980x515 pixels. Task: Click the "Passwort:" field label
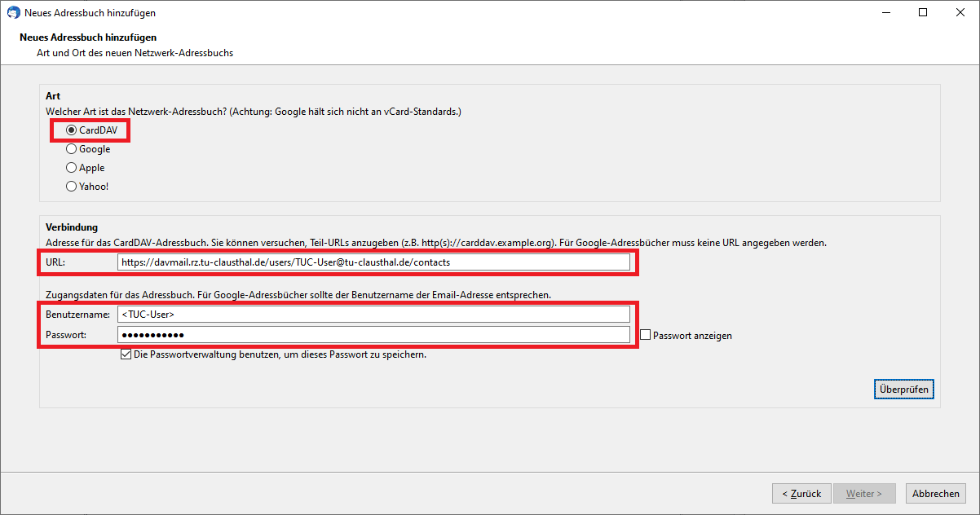coord(65,335)
